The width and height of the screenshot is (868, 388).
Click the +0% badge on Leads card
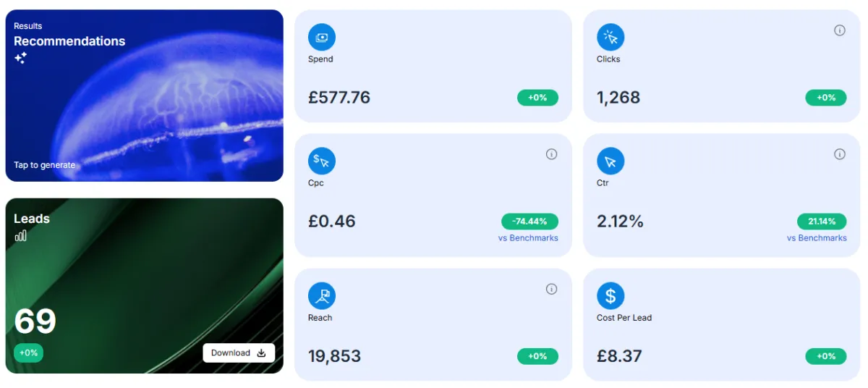coord(29,353)
